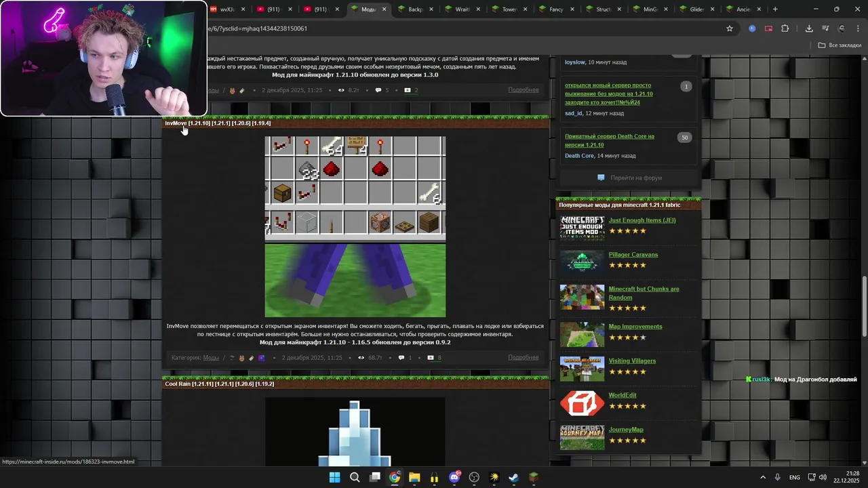Open Steam from the taskbar
The height and width of the screenshot is (488, 868).
point(514,477)
